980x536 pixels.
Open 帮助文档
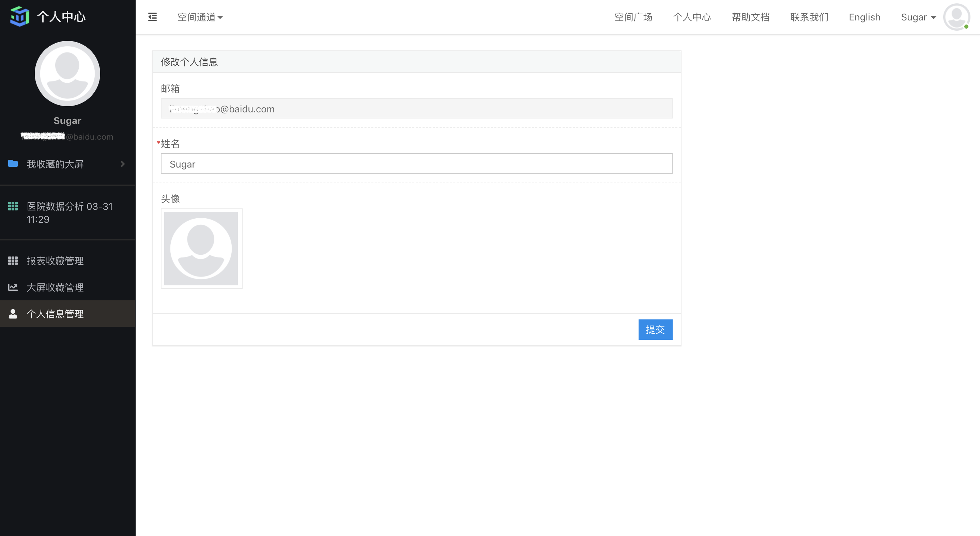[750, 17]
